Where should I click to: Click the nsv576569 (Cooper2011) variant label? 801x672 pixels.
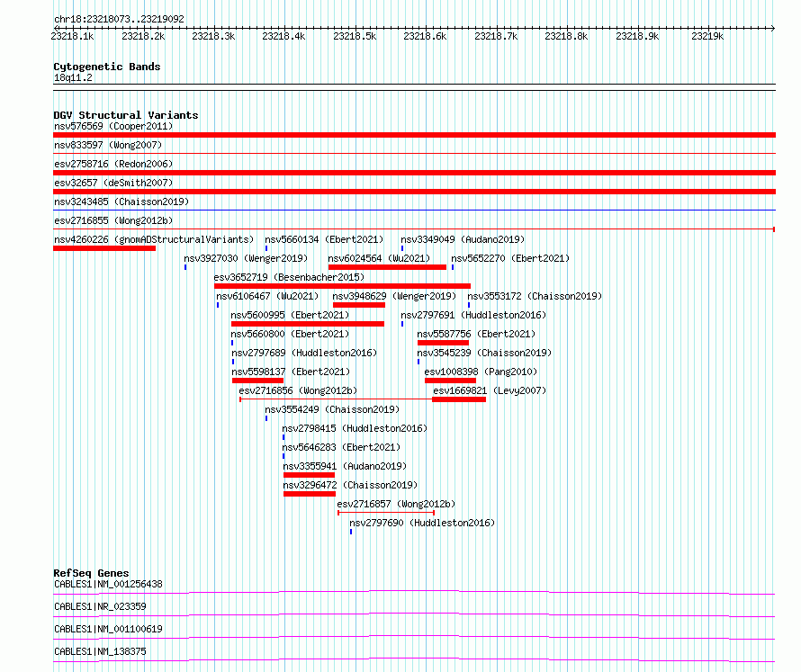click(113, 126)
